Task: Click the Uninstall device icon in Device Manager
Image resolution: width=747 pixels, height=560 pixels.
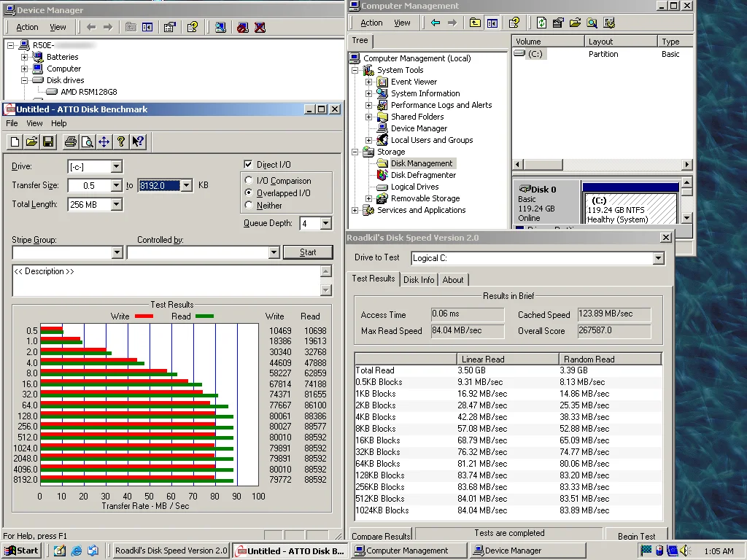Action: pos(260,28)
